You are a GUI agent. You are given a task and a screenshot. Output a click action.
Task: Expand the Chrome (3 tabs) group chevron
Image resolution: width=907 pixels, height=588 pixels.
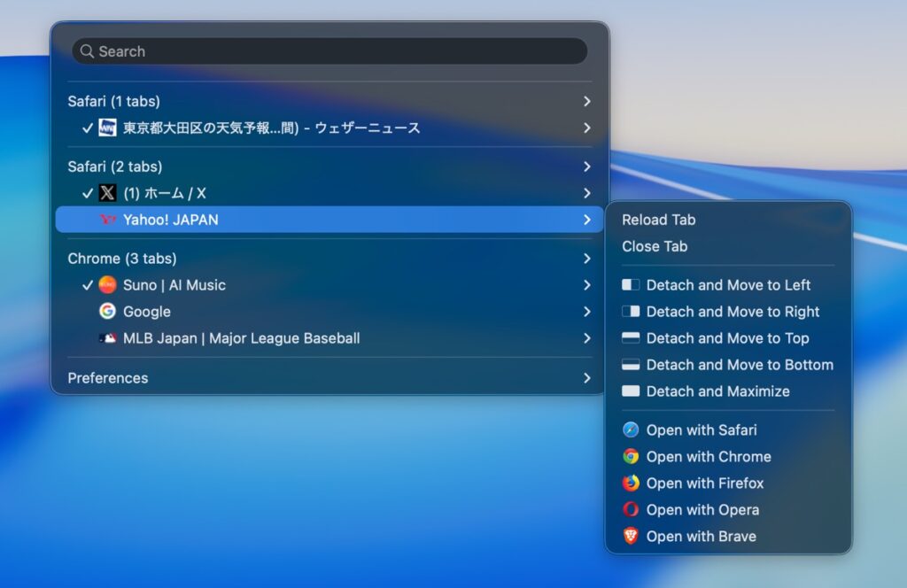pyautogui.click(x=586, y=259)
